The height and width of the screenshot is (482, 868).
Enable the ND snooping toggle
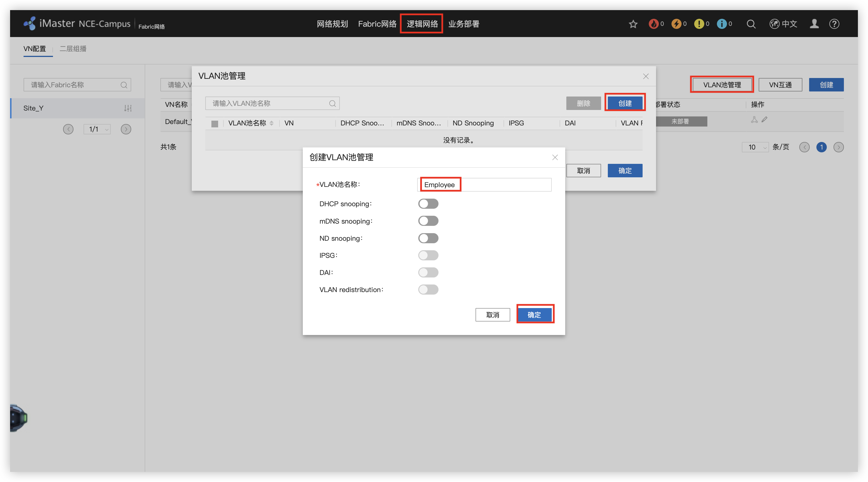(428, 238)
